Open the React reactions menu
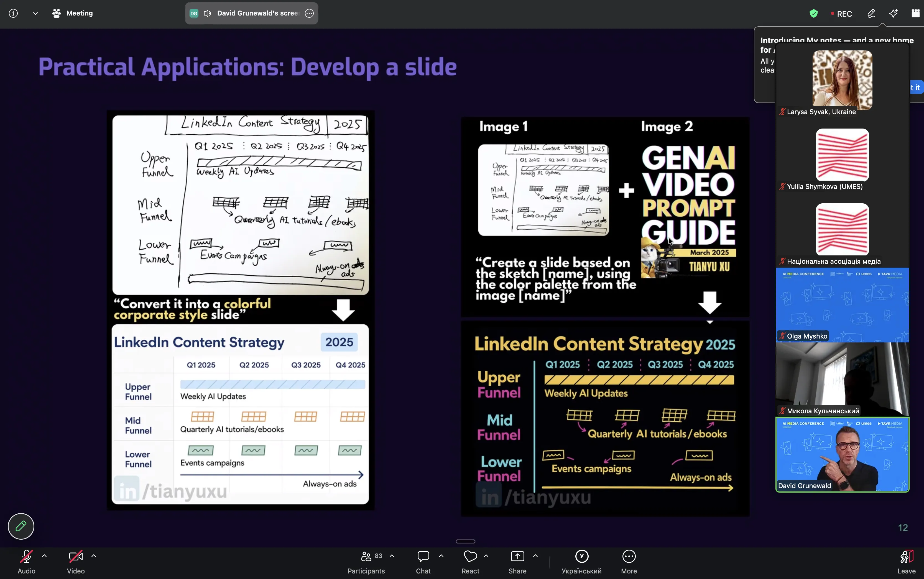This screenshot has height=579, width=924. click(470, 562)
